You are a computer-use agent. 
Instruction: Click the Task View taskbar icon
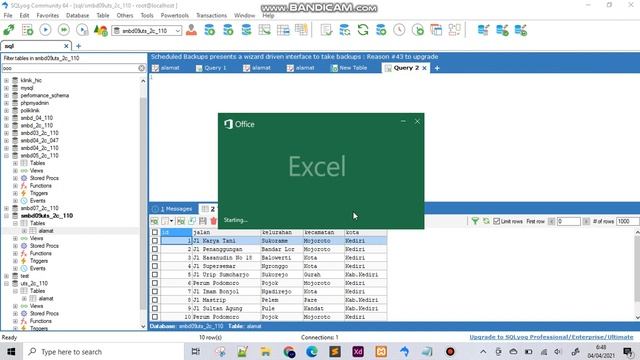(196, 351)
